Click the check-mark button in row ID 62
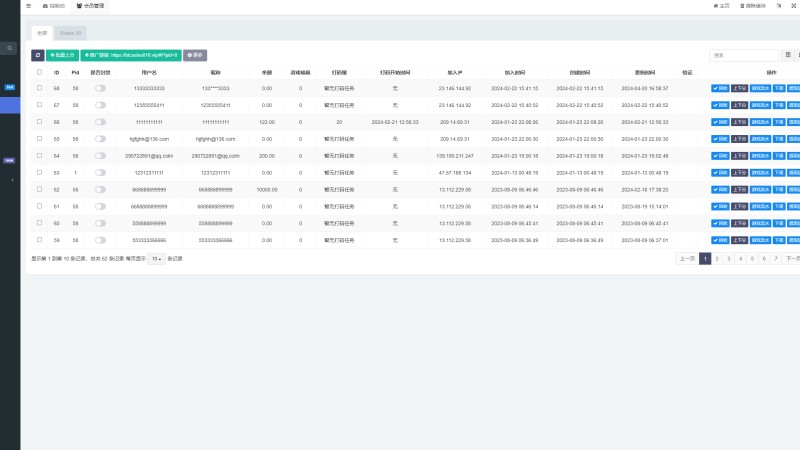Viewport: 800px width, 450px height. pos(720,189)
